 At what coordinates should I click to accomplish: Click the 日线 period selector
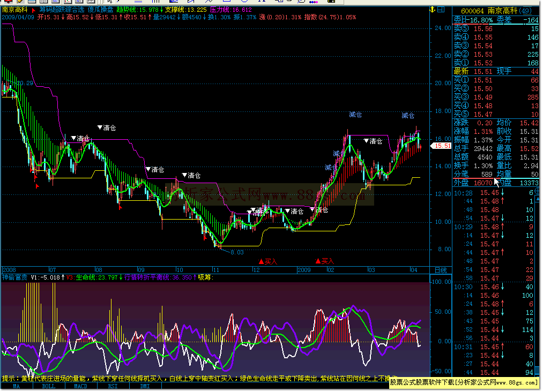click(x=441, y=270)
